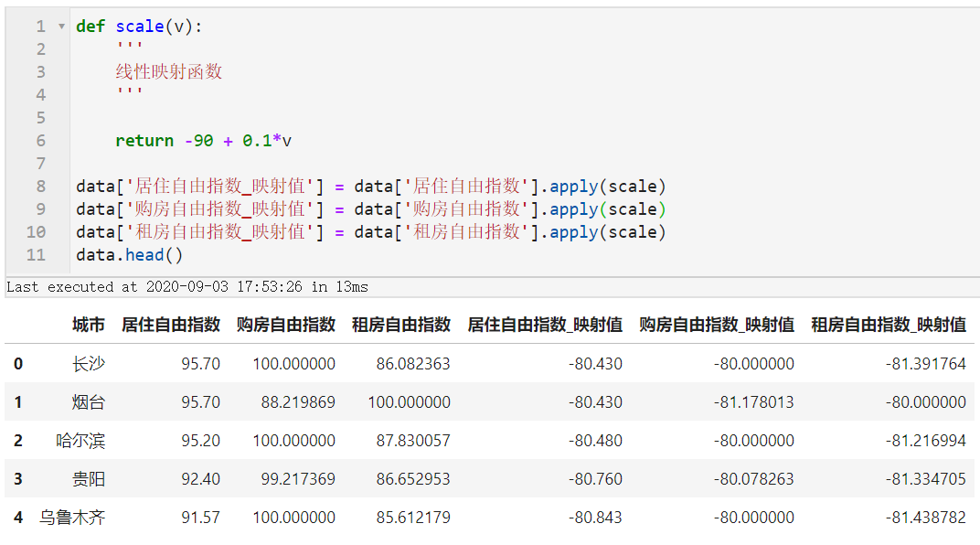Viewport: 980px width, 545px height.
Task: Click the 'def scale(v):' code line
Action: 139,27
